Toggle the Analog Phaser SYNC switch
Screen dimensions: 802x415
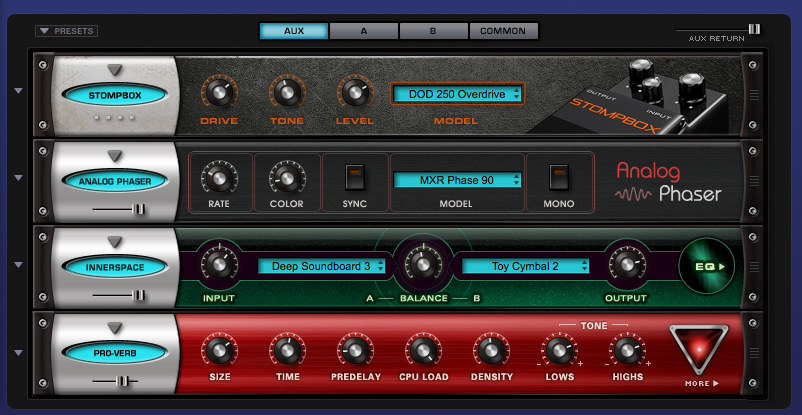point(354,177)
